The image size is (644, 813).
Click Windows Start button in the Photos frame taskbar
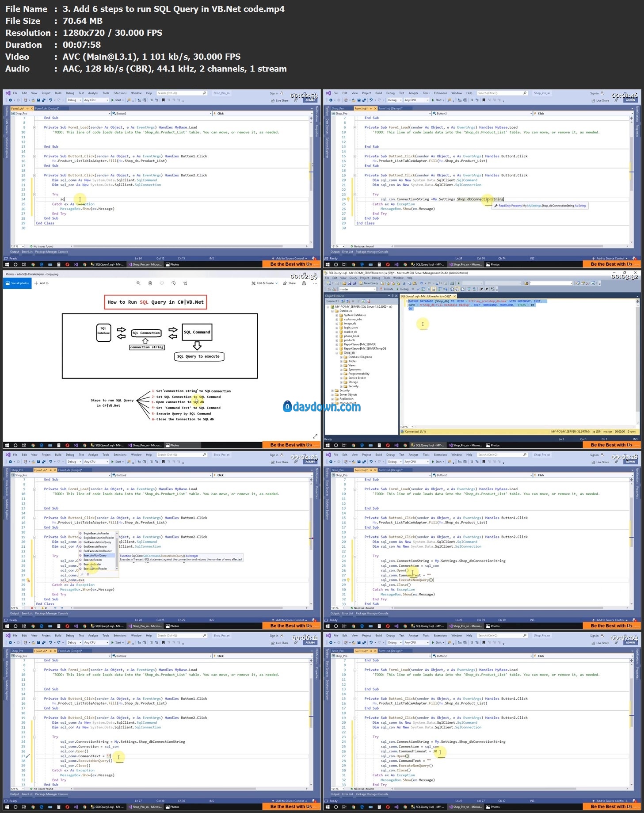point(7,445)
